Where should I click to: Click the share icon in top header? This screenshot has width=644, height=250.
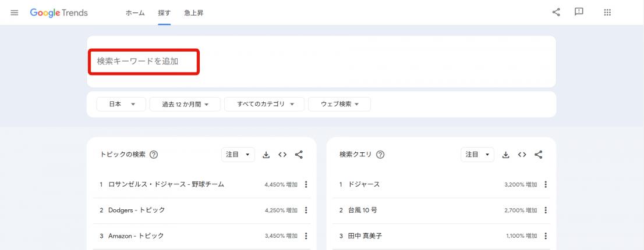pos(556,12)
